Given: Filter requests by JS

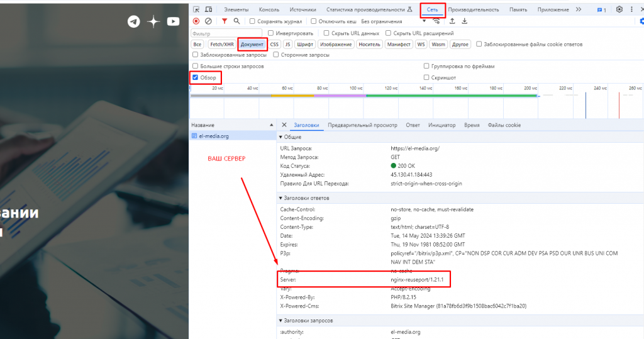Looking at the screenshot, I should click(x=287, y=45).
